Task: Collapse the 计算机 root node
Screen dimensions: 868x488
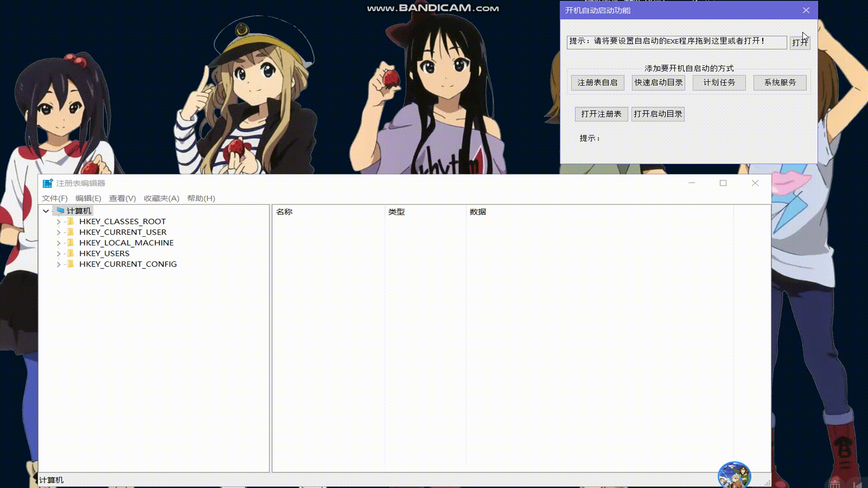Action: tap(46, 211)
